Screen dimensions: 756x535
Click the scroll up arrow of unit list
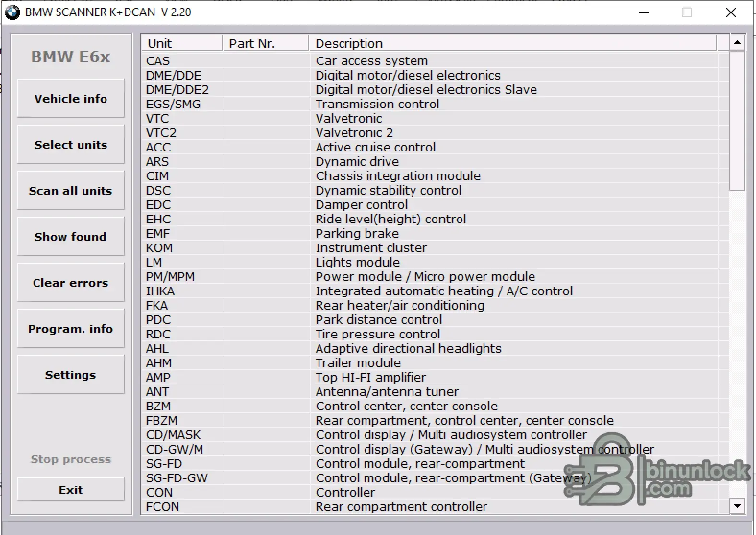(737, 43)
